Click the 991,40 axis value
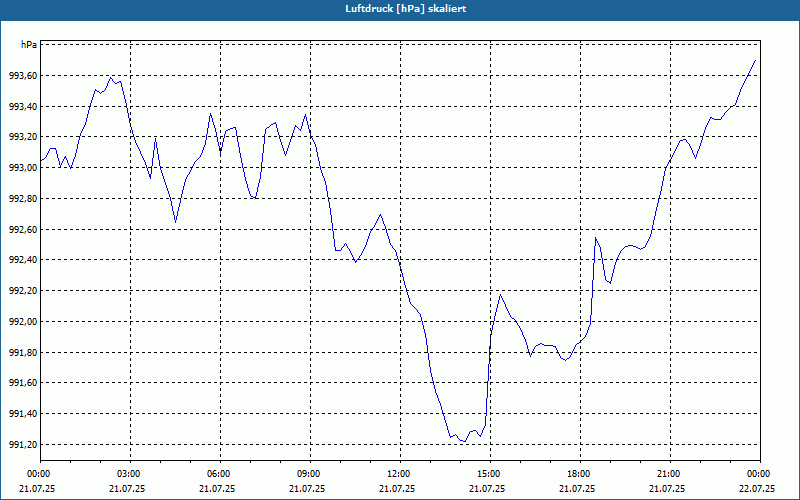The image size is (800, 500). click(x=23, y=414)
